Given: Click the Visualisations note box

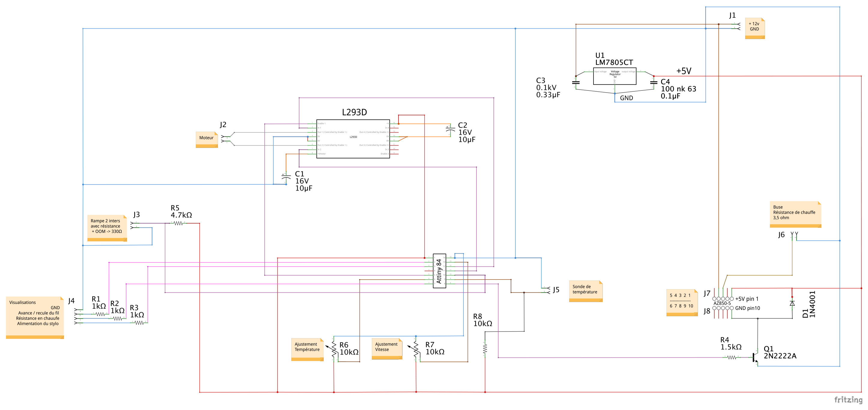Looking at the screenshot, I should [35, 318].
